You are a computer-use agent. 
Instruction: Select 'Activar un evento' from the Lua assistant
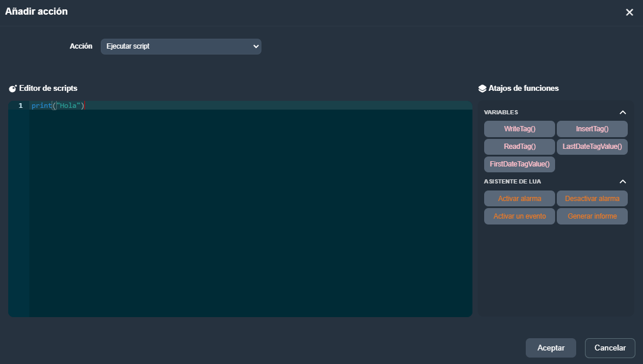519,216
